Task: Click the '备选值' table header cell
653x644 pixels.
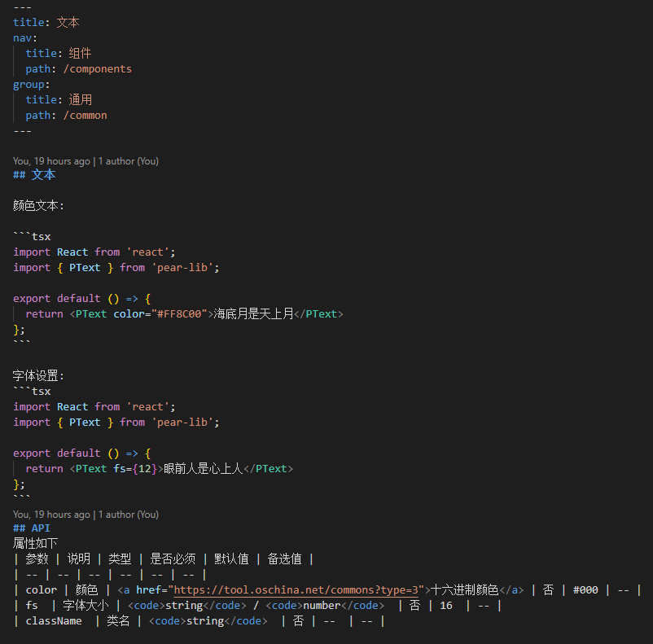Action: click(x=284, y=559)
